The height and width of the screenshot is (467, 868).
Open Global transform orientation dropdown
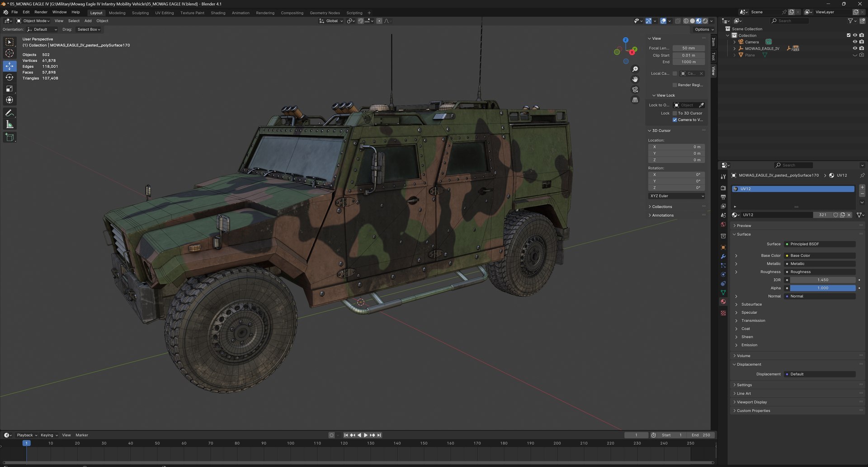coord(331,21)
